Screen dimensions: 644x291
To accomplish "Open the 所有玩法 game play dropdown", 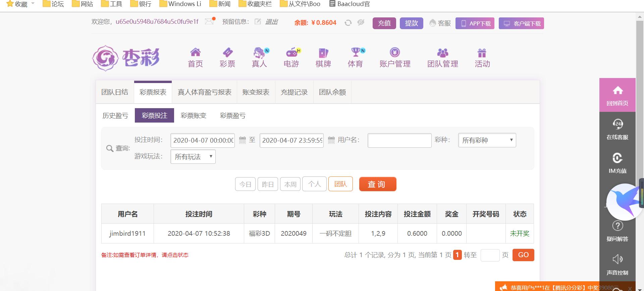I will 193,157.
